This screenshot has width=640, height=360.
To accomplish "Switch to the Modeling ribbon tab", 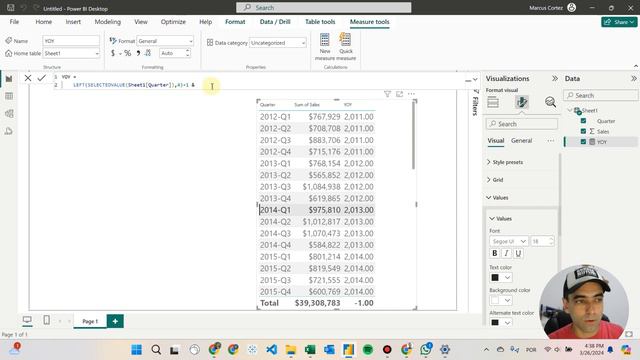I will coord(108,22).
